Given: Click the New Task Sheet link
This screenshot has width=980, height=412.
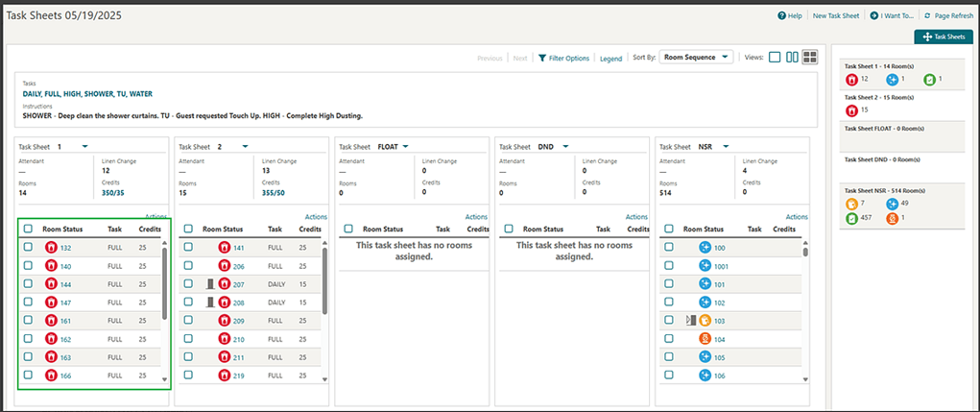Looking at the screenshot, I should coord(835,16).
